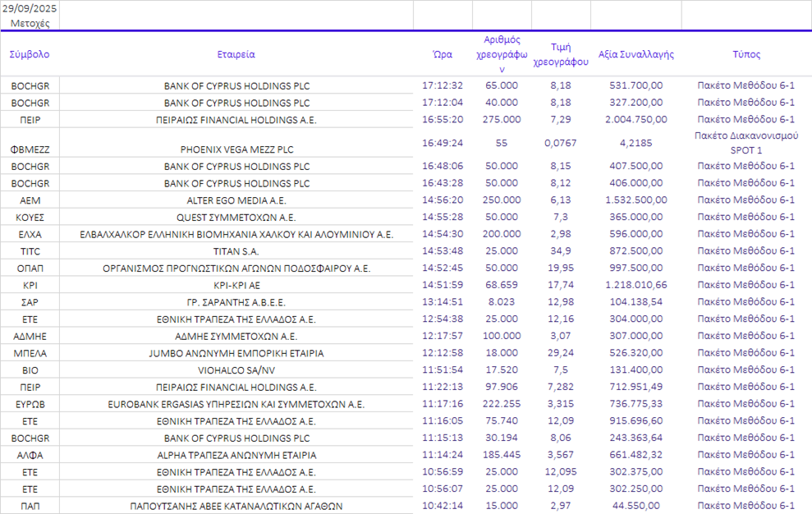Click the ΟΠΑΠ symbol cell
812x514 pixels.
[30, 268]
